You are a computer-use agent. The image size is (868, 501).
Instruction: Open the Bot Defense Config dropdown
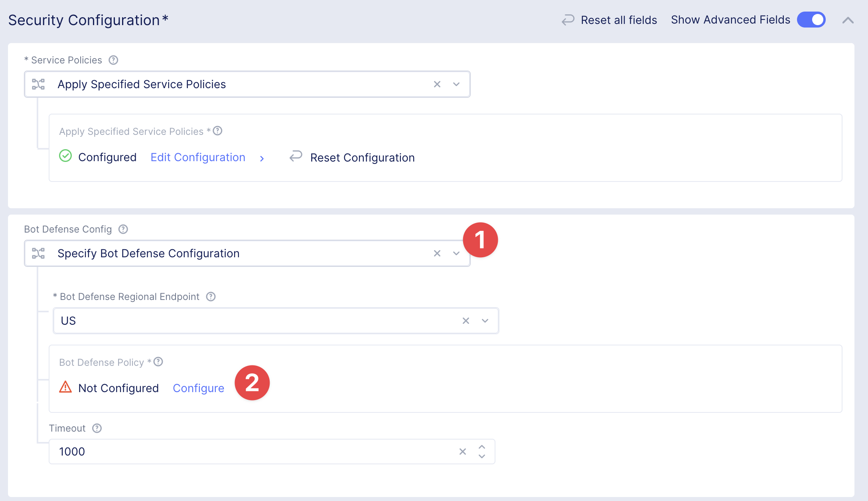click(x=456, y=253)
